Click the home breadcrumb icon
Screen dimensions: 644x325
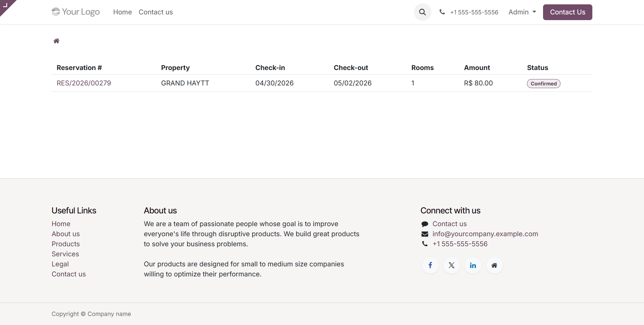pos(56,41)
